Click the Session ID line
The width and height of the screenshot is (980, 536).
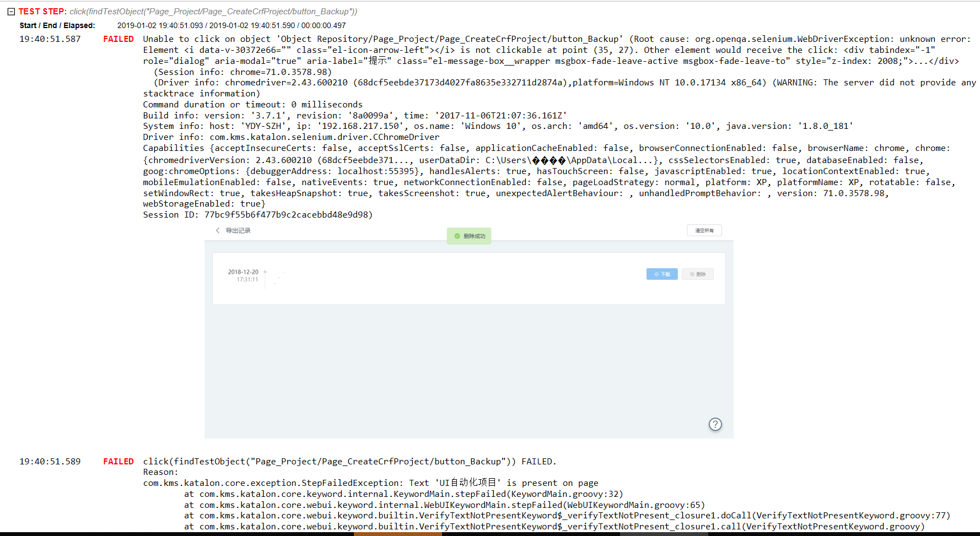pyautogui.click(x=258, y=215)
